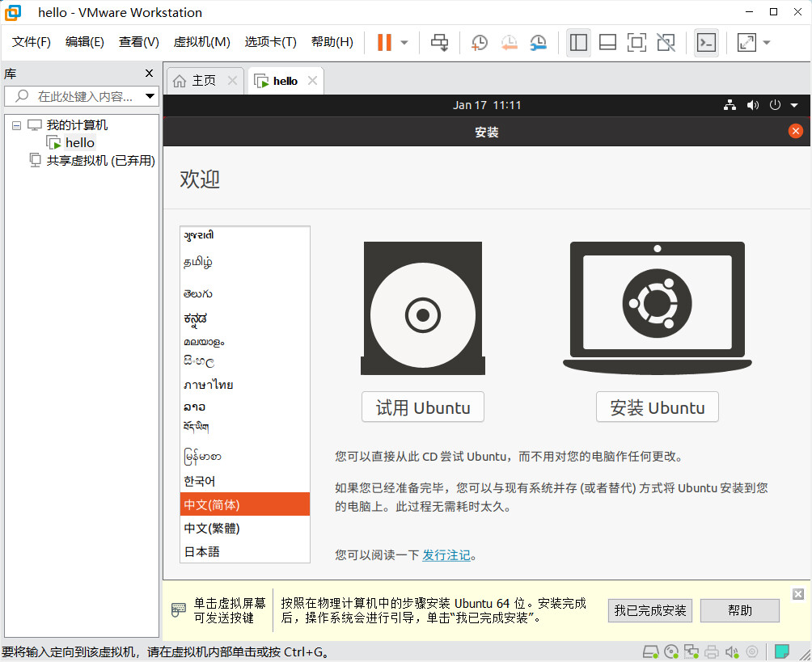Viewport: 812px width, 662px height.
Task: Click the network adapter status icon
Action: coord(691,651)
